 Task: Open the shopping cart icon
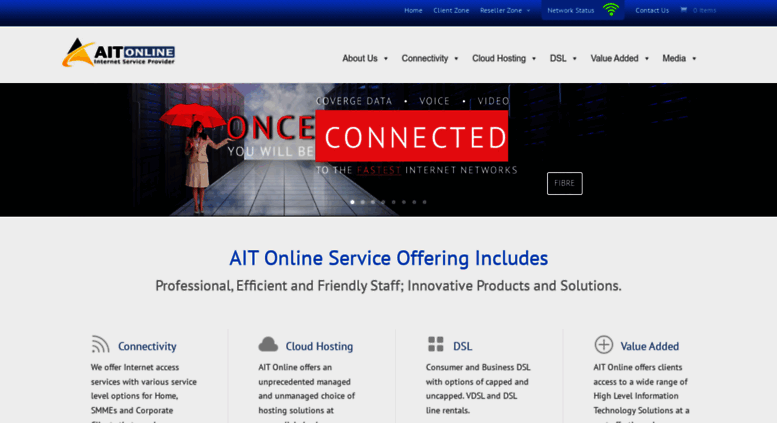tap(684, 10)
